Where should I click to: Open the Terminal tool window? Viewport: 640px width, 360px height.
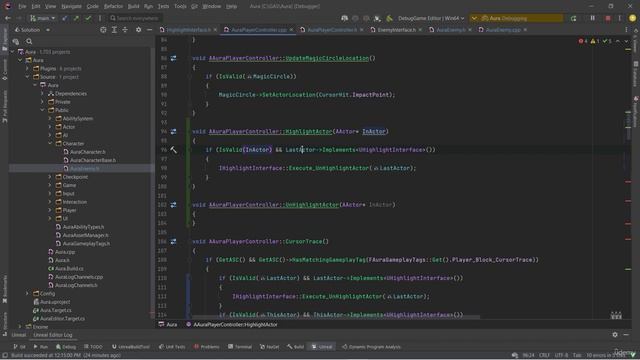coord(240,347)
